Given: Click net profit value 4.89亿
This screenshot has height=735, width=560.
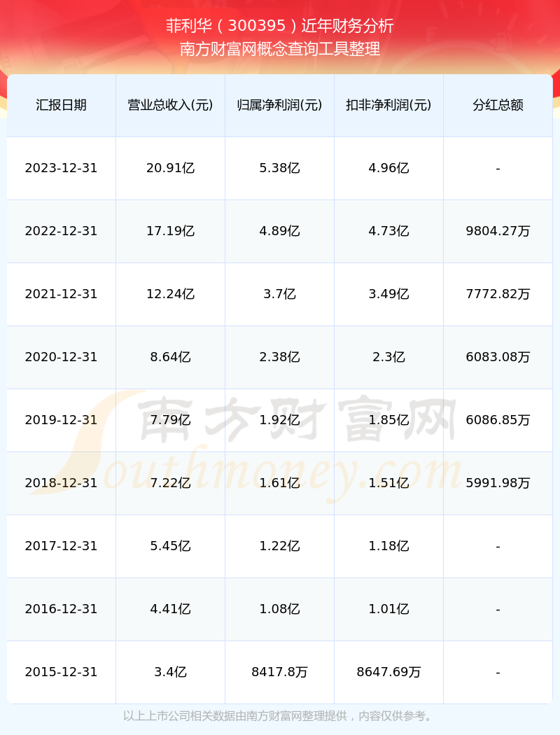Looking at the screenshot, I should click(x=280, y=231).
